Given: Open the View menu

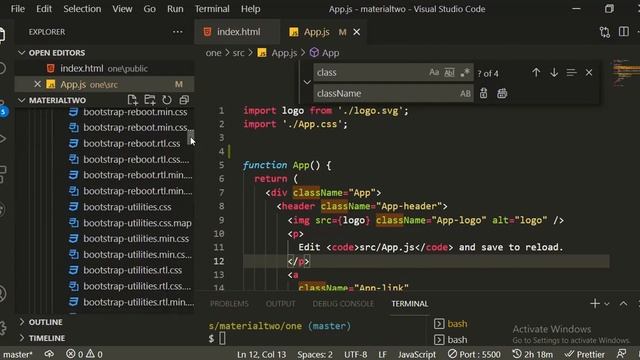Looking at the screenshot, I should point(122,9).
